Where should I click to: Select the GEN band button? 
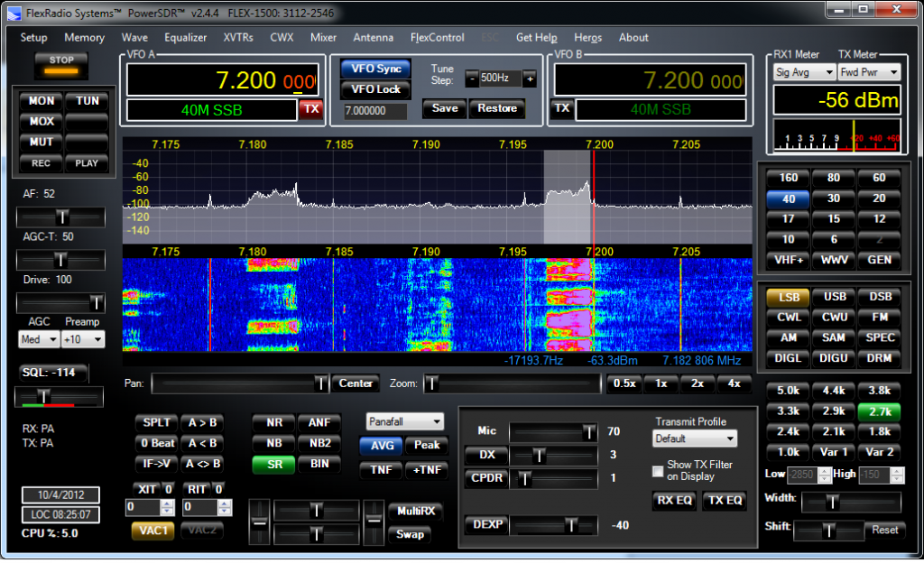879,260
